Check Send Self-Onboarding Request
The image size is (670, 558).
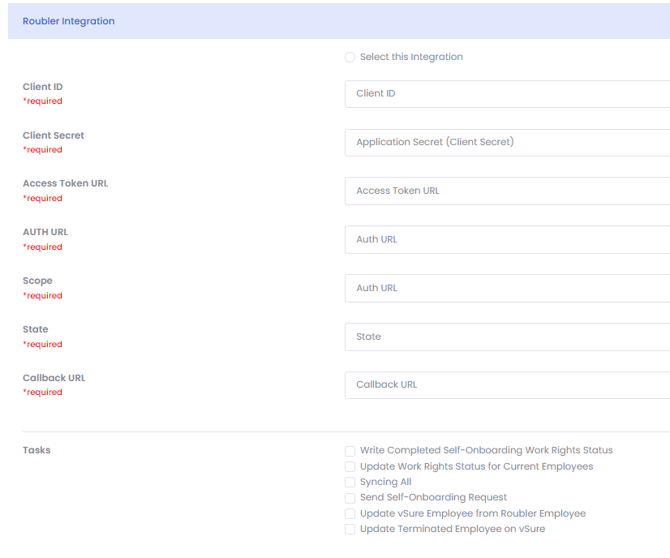(350, 498)
